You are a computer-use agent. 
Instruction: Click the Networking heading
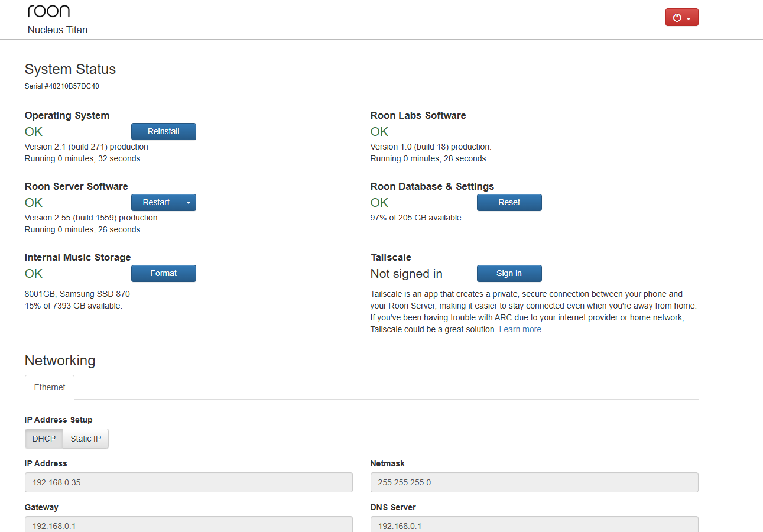point(60,361)
